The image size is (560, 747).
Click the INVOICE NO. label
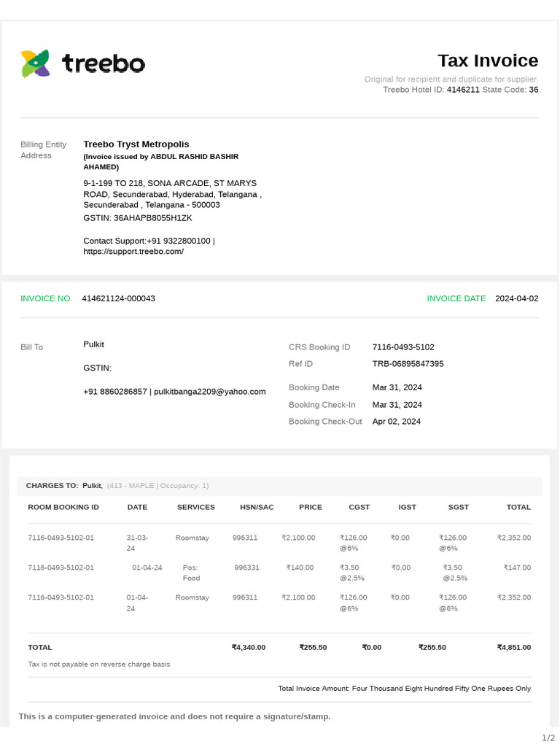[46, 298]
